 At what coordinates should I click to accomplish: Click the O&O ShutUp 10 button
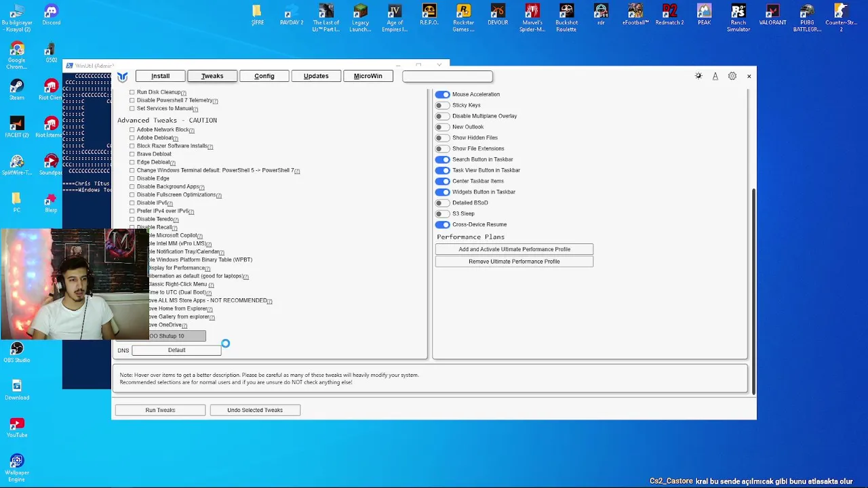[x=176, y=336]
